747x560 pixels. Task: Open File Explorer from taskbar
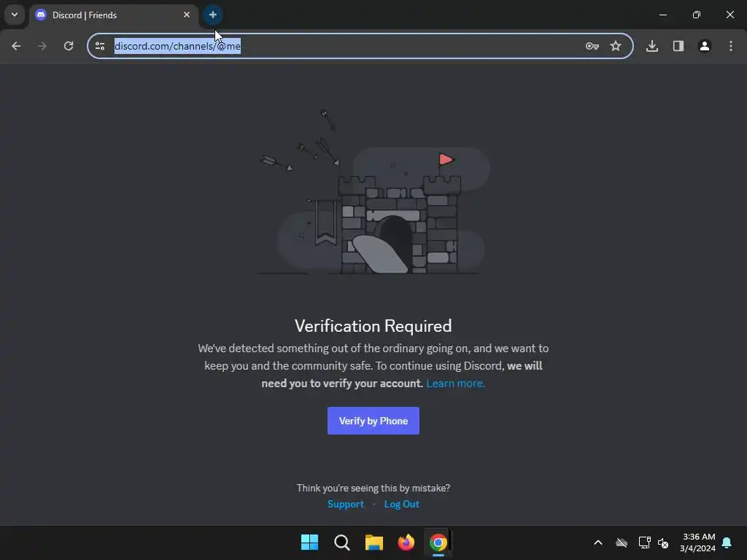[x=374, y=542]
